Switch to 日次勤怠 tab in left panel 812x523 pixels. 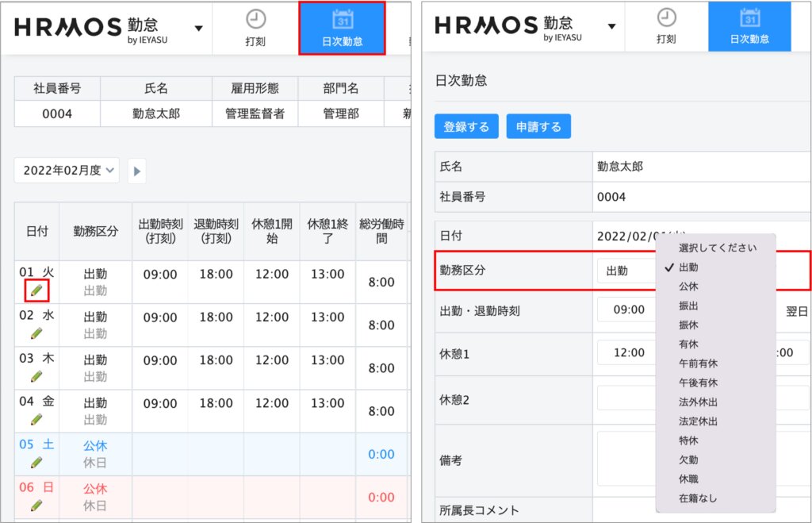(342, 28)
